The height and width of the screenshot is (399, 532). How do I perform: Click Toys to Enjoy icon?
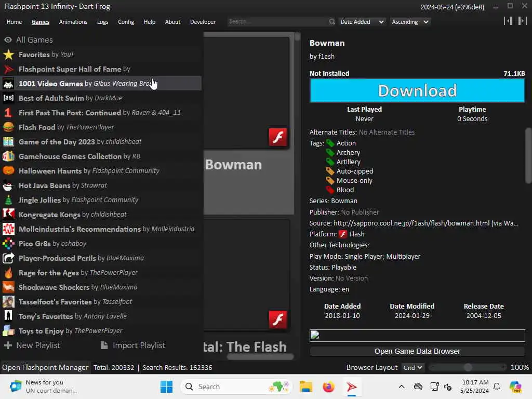[8, 331]
